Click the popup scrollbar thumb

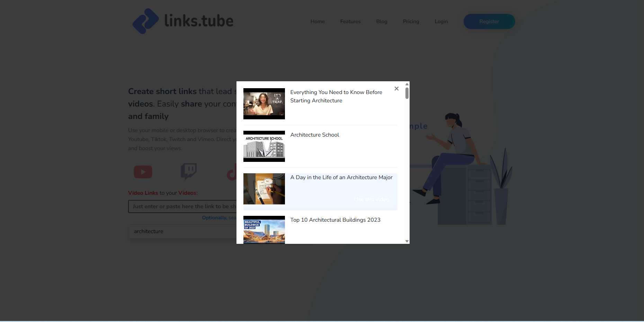pos(407,93)
